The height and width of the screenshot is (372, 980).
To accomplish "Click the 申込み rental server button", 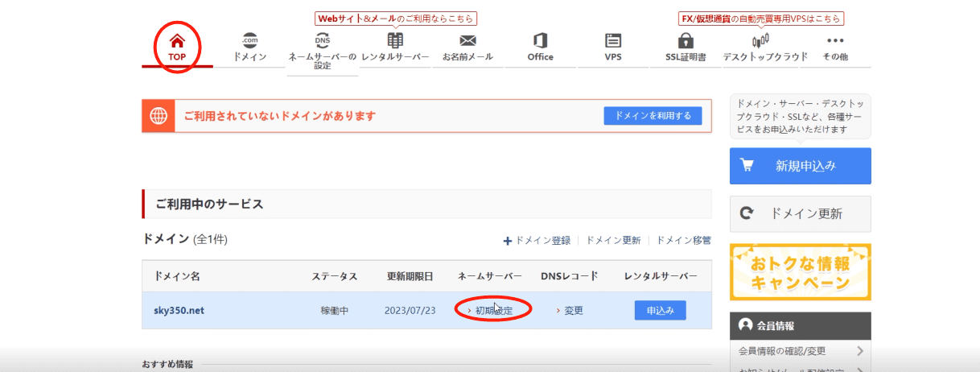I will pos(660,311).
